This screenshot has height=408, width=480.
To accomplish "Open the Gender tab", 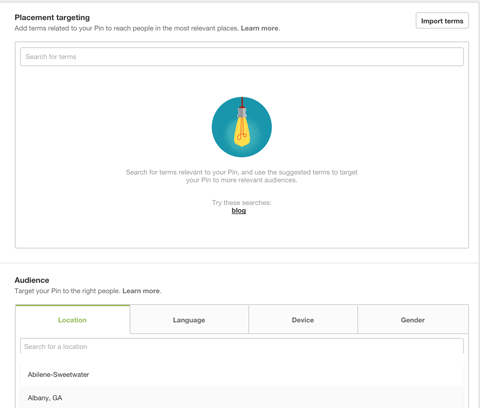I will coord(413,320).
